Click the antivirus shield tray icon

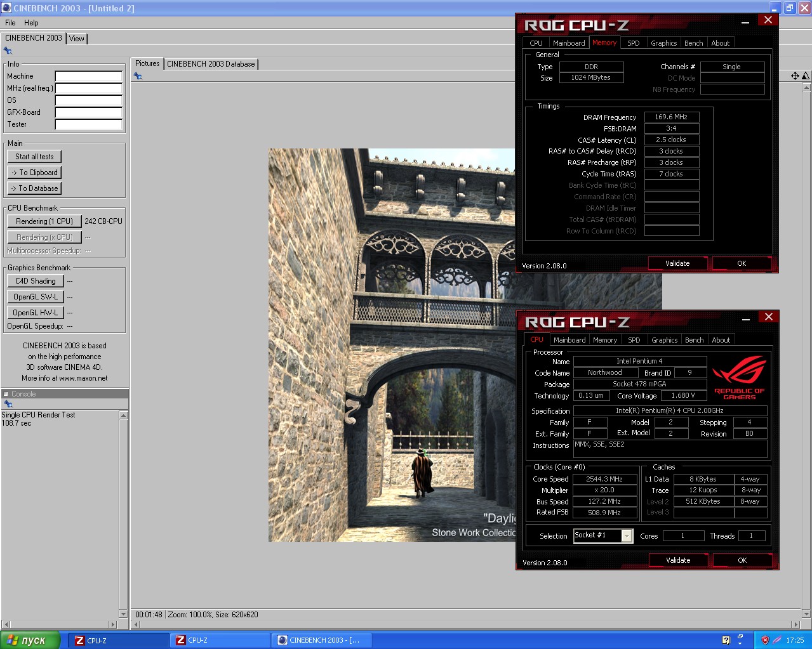click(x=765, y=640)
